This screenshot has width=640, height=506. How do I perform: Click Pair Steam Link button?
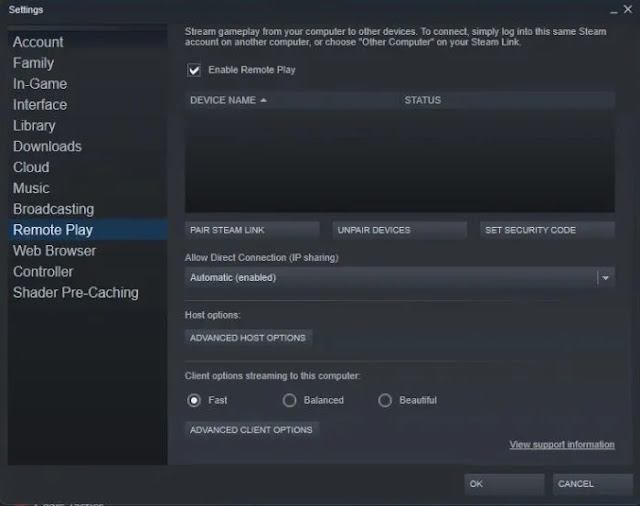(x=252, y=230)
